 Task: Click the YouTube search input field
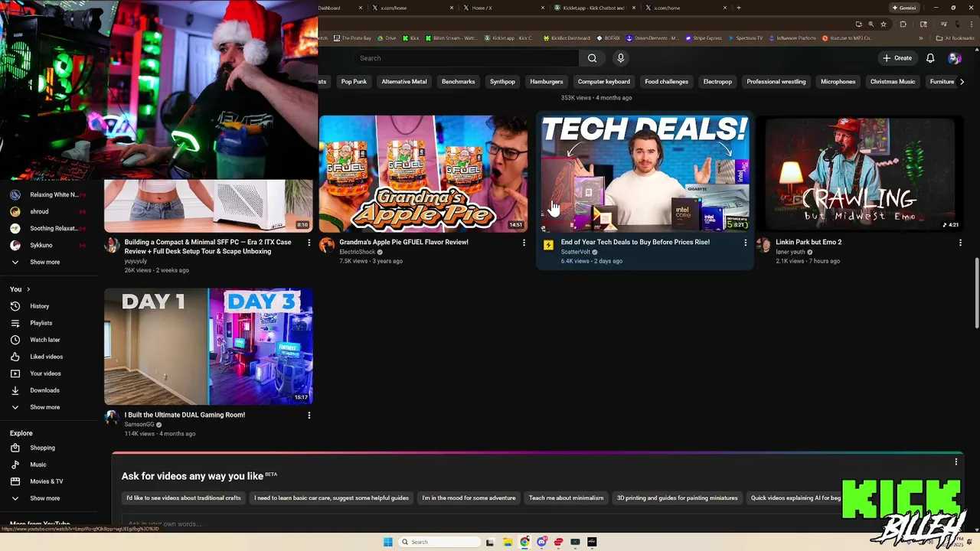(x=466, y=58)
